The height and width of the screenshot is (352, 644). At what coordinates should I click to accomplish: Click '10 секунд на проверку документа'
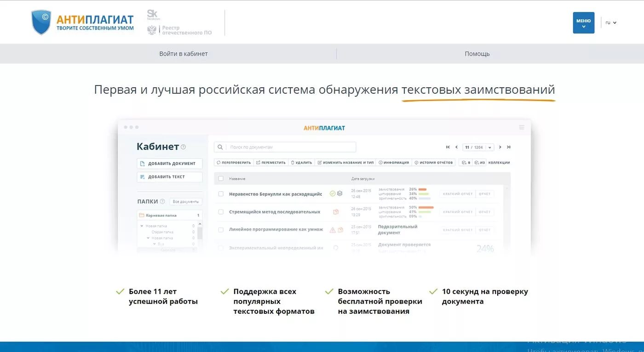[485, 296]
